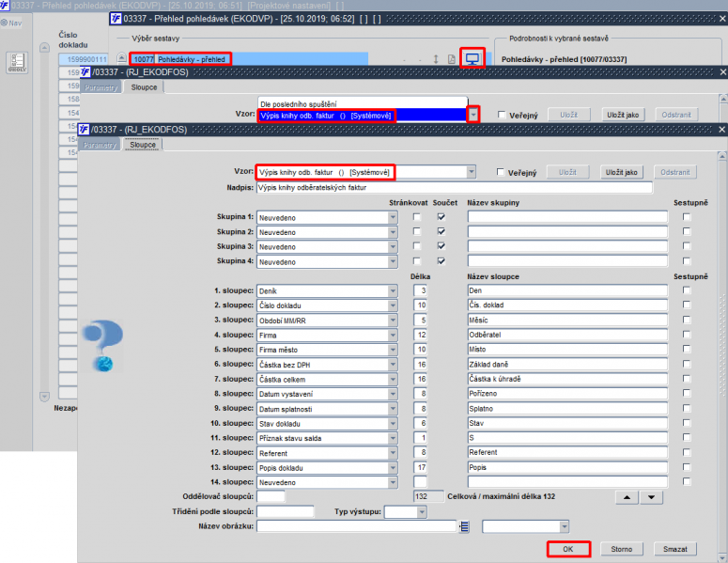Confirm with the OK button
The width and height of the screenshot is (728, 563).
click(x=568, y=549)
